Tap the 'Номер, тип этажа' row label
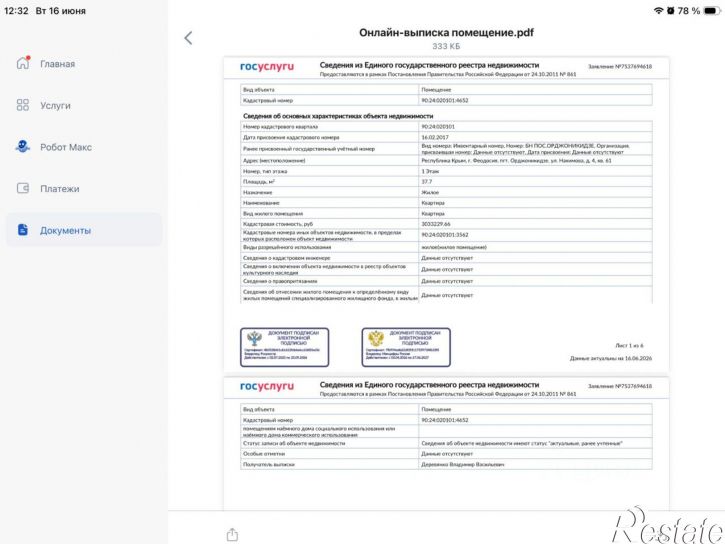Viewport: 725px width, 544px height. [265, 171]
